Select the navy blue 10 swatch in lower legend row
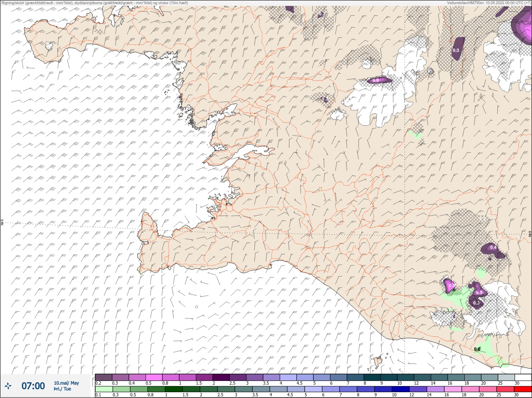Screen dimensions: 532x398 point(401,389)
